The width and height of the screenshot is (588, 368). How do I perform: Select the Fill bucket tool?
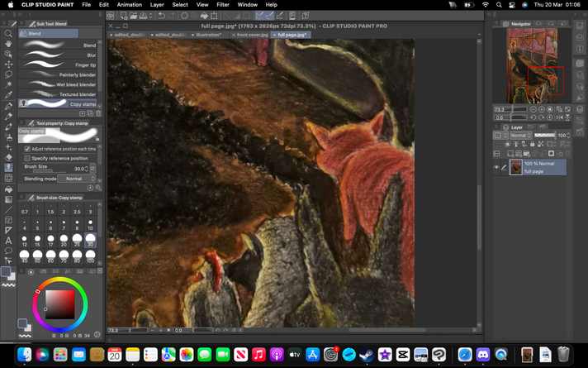pyautogui.click(x=8, y=189)
